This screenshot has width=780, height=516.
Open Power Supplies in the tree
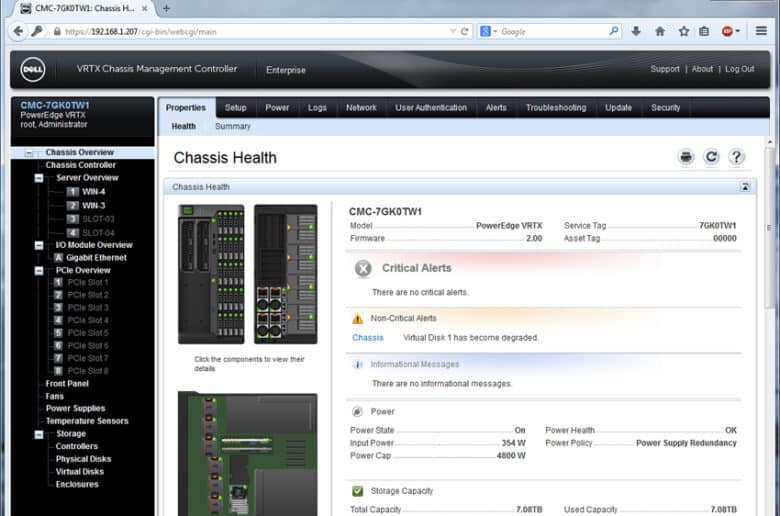75,408
